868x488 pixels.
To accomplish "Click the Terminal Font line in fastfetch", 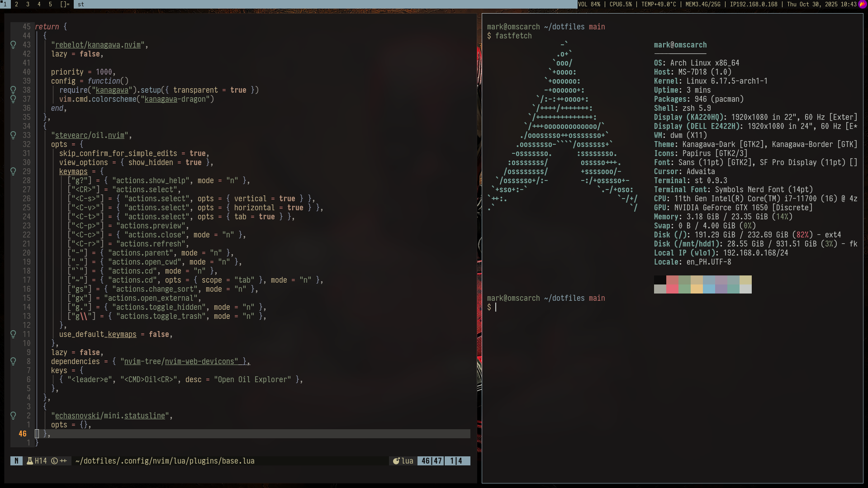I will point(733,190).
